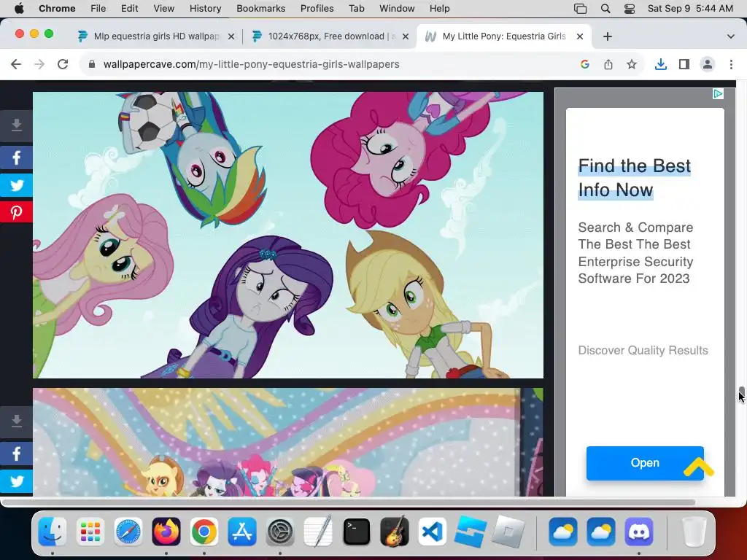
Task: Expand the tab search chevron
Action: point(731,36)
